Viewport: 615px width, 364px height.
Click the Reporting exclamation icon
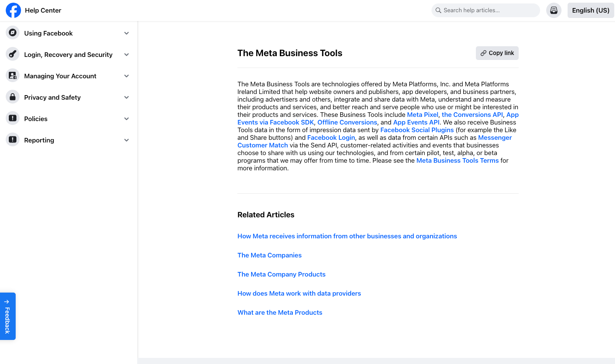13,140
